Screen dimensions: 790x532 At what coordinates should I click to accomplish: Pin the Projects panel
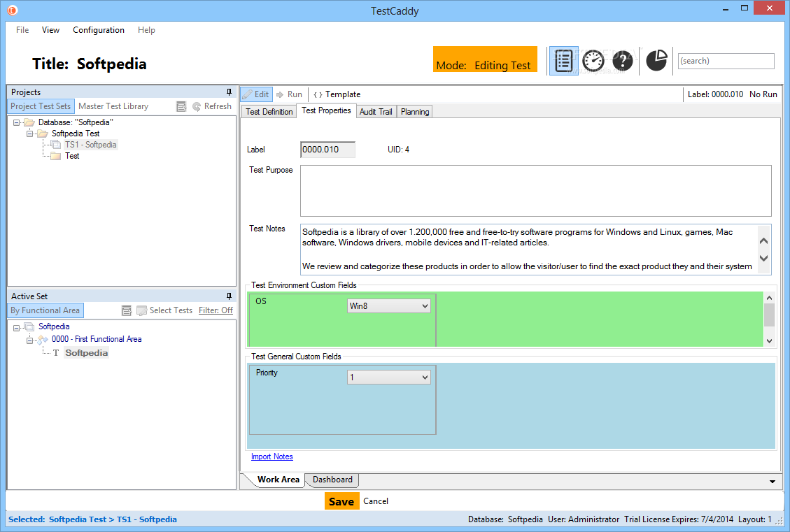pyautogui.click(x=229, y=92)
